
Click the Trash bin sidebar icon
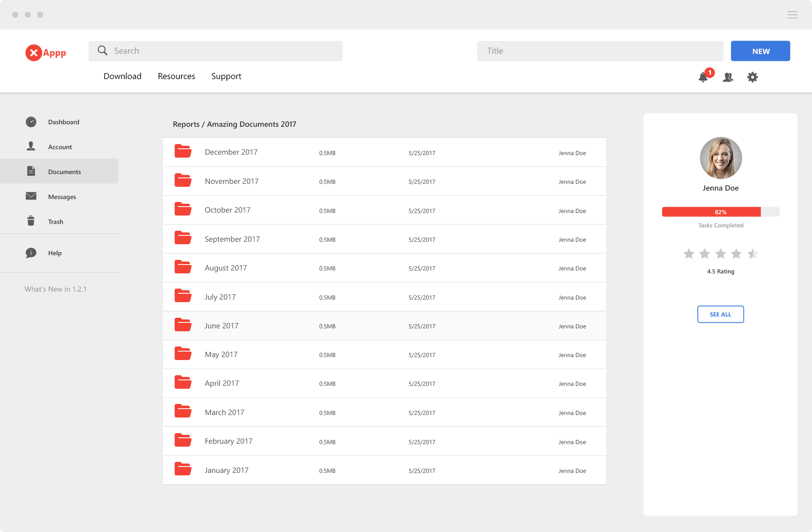[x=31, y=221]
